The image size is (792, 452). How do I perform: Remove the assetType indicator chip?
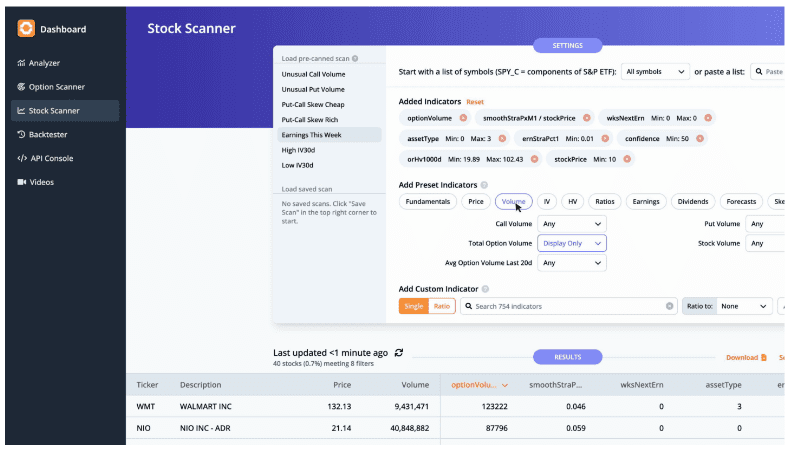point(501,138)
